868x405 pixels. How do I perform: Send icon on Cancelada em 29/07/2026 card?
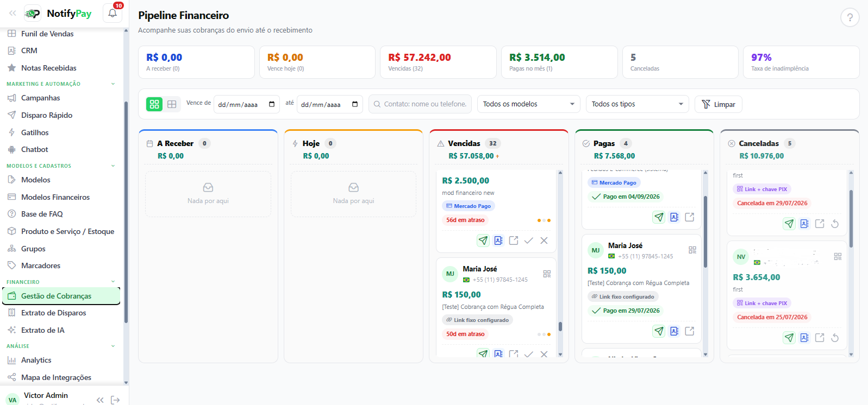[x=789, y=224]
